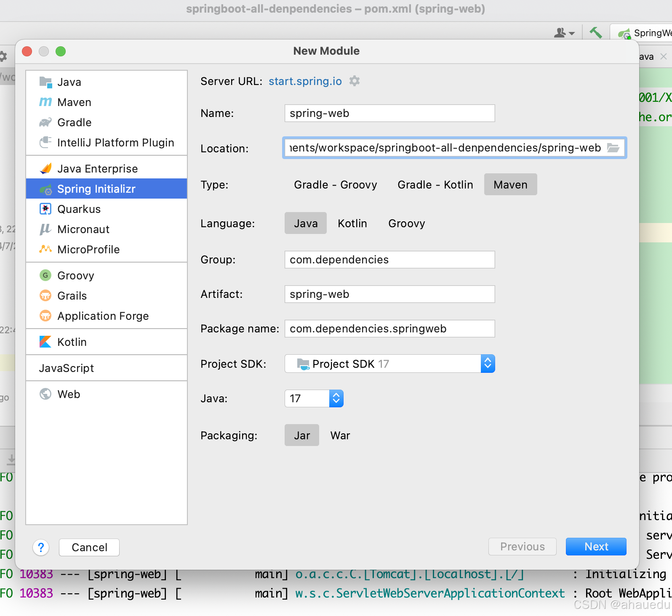Open the Project SDK dropdown
This screenshot has width=672, height=616.
point(390,364)
